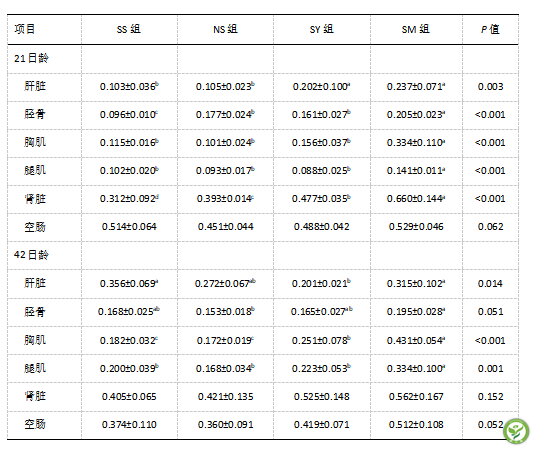Click the cell with value 0.165±0.027
The width and height of the screenshot is (536, 451).
(322, 311)
